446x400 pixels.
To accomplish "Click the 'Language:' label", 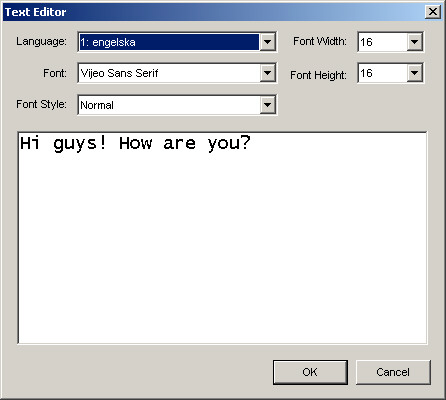I will (x=41, y=41).
